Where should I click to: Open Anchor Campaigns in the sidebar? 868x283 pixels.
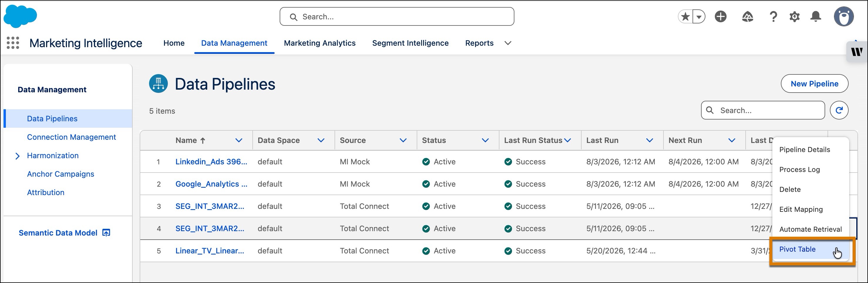[61, 174]
